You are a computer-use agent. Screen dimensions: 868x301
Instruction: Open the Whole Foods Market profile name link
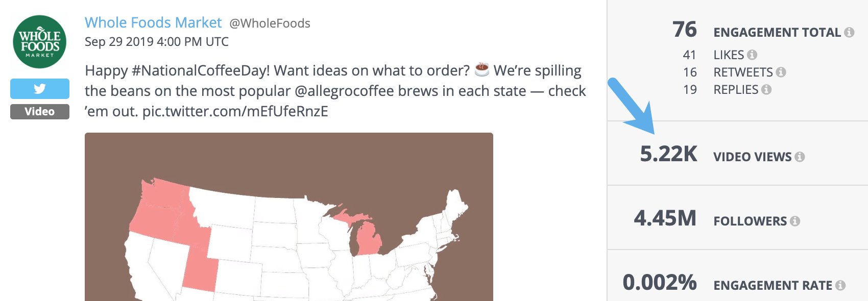tap(153, 22)
